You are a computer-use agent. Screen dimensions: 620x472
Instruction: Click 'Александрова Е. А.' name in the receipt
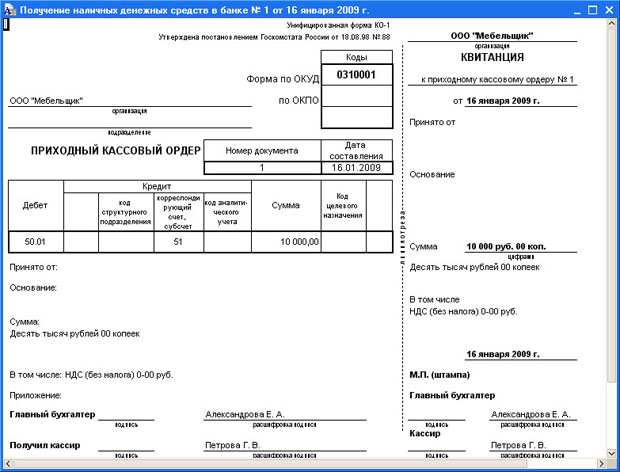(x=531, y=414)
